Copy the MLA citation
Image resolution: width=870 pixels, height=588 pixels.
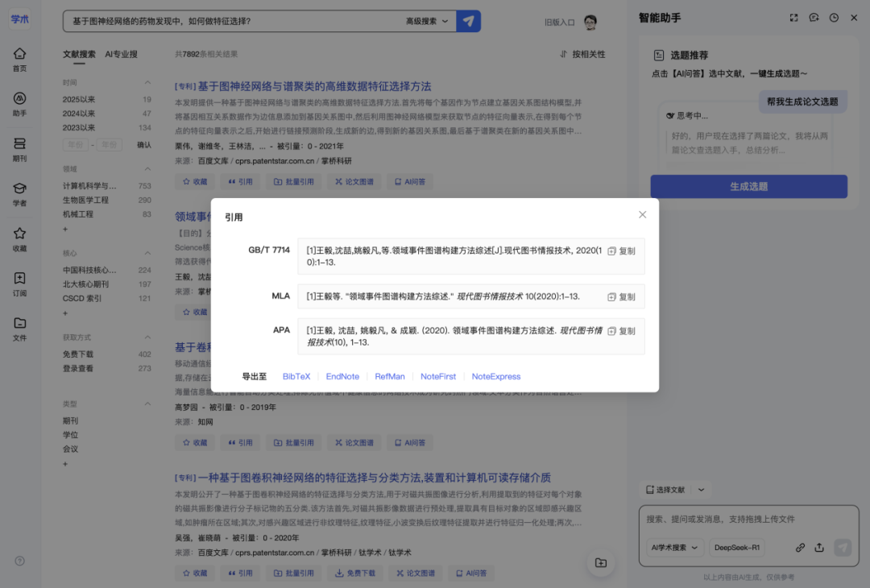click(621, 296)
